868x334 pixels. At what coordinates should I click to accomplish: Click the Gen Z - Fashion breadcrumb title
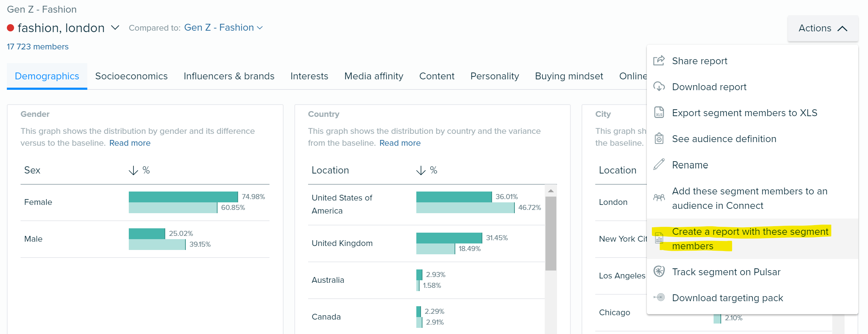(42, 9)
